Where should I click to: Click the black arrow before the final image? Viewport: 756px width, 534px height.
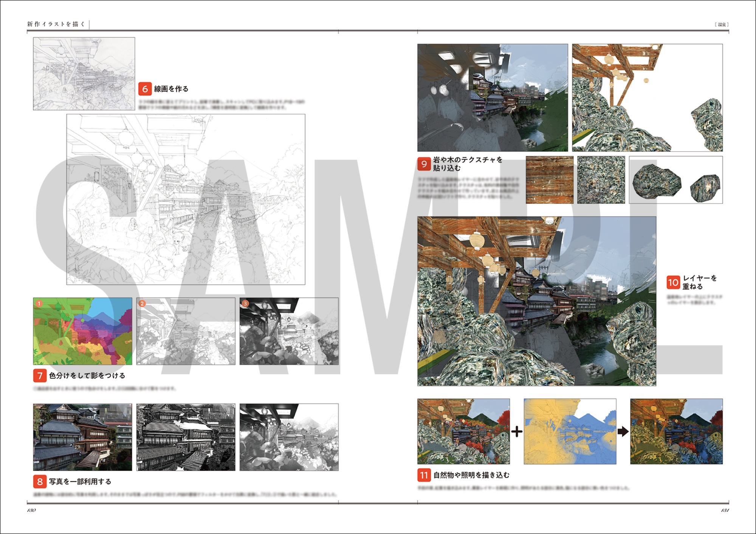pos(623,432)
